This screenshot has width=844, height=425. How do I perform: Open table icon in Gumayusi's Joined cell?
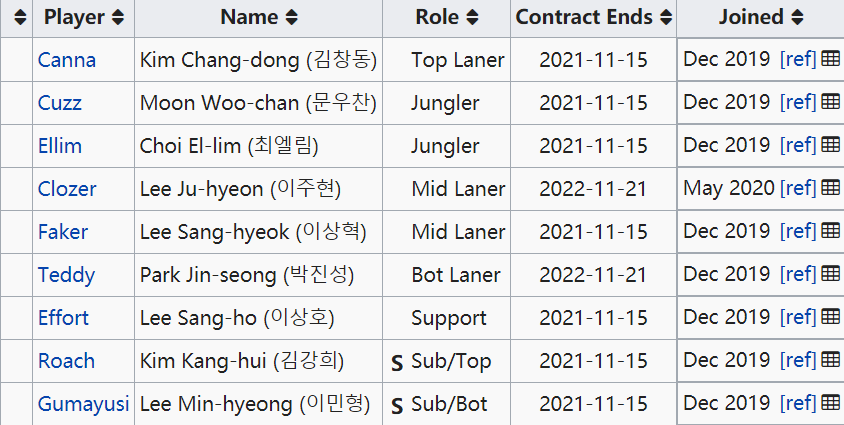[831, 403]
